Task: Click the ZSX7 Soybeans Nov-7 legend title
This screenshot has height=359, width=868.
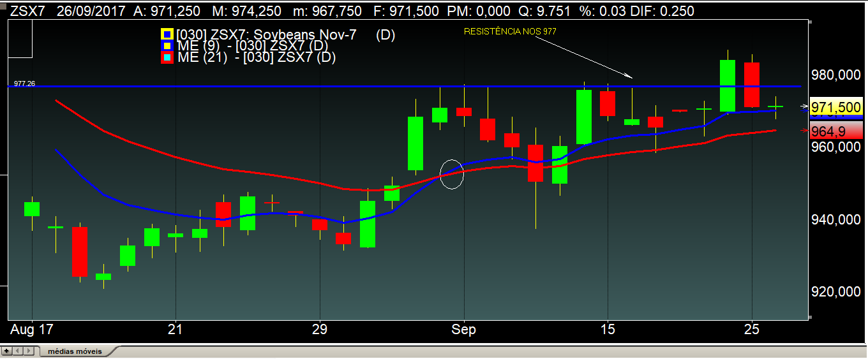Action: (276, 35)
